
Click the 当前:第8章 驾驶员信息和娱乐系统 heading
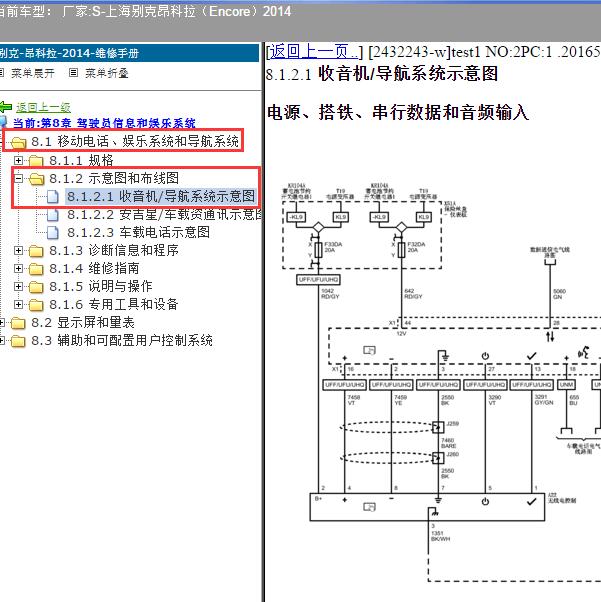click(x=104, y=123)
